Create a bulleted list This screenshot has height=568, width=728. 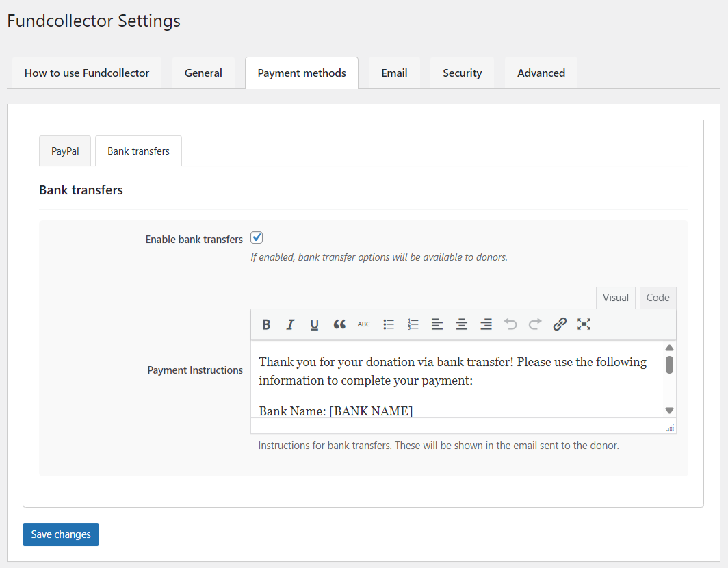coord(388,324)
